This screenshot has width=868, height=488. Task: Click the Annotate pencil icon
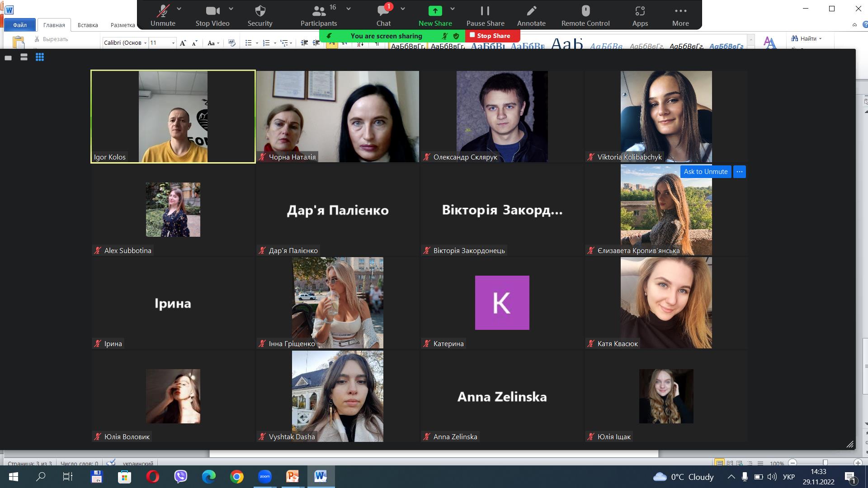point(532,11)
